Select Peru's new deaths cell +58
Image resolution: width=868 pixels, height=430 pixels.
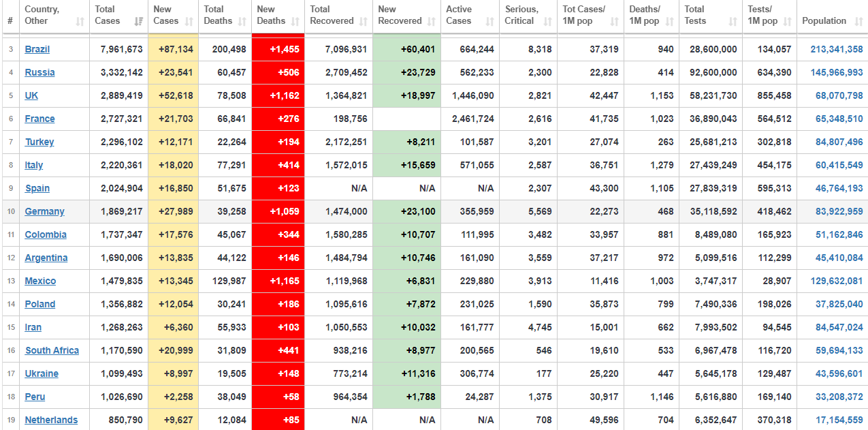[278, 397]
